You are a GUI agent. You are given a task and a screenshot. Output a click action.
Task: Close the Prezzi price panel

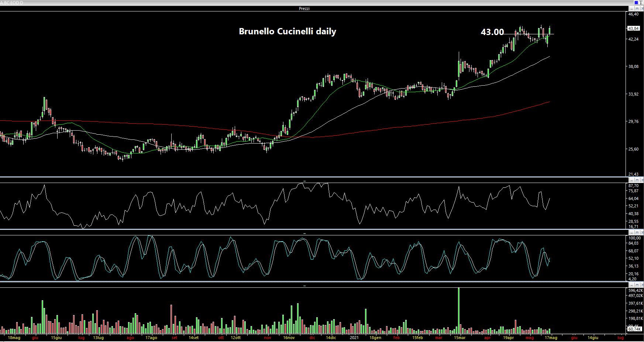pyautogui.click(x=642, y=8)
